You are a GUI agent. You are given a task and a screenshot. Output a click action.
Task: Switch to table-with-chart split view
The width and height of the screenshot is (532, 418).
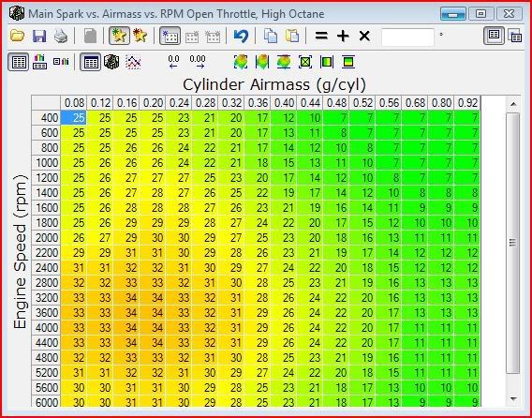click(39, 62)
